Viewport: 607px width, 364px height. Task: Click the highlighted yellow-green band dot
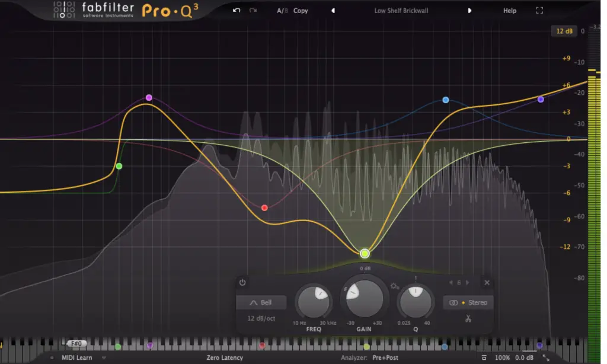click(365, 254)
